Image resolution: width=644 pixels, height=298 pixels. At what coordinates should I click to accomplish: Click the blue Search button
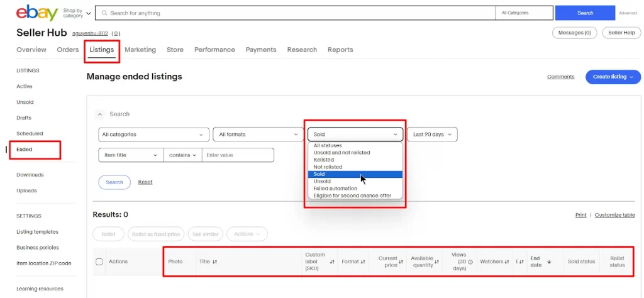585,13
